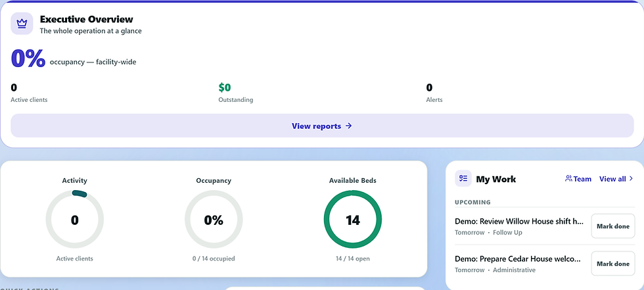This screenshot has height=290, width=644.
Task: Click the Team people icon
Action: 568,179
